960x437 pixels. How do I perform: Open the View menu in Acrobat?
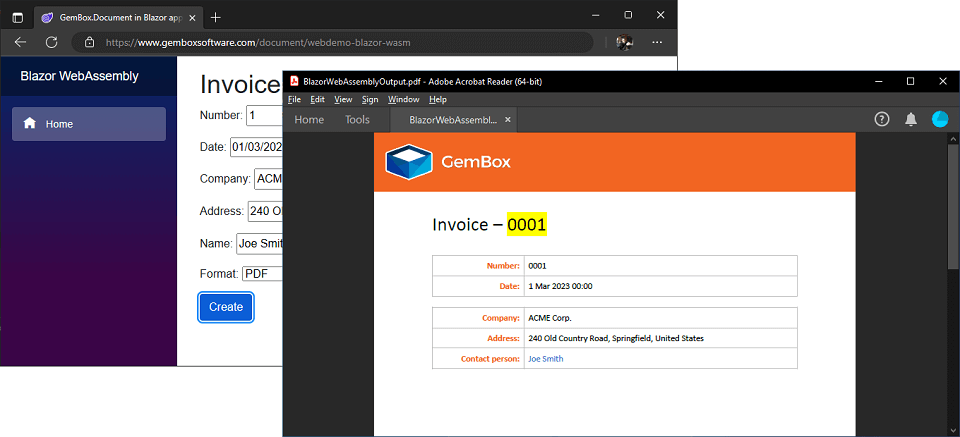pyautogui.click(x=343, y=99)
